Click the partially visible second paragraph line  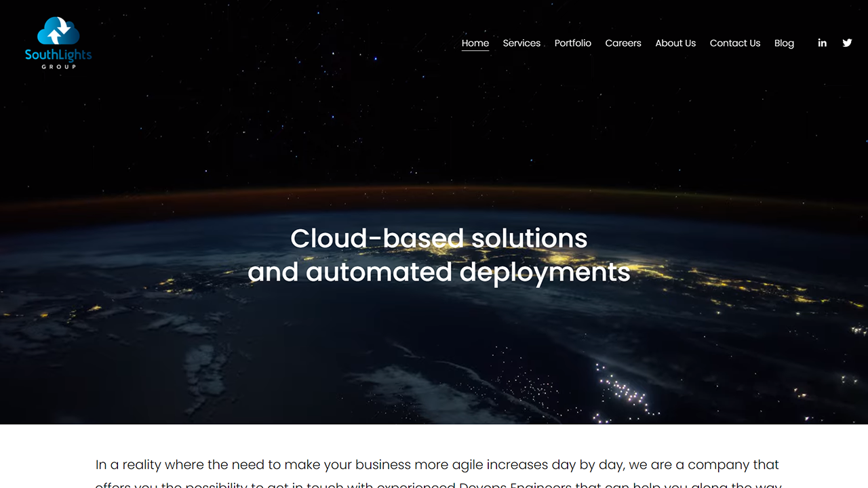(x=437, y=484)
